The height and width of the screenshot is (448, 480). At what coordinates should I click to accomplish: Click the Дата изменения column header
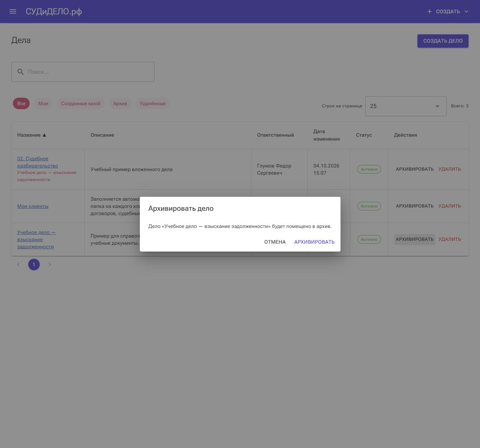327,135
